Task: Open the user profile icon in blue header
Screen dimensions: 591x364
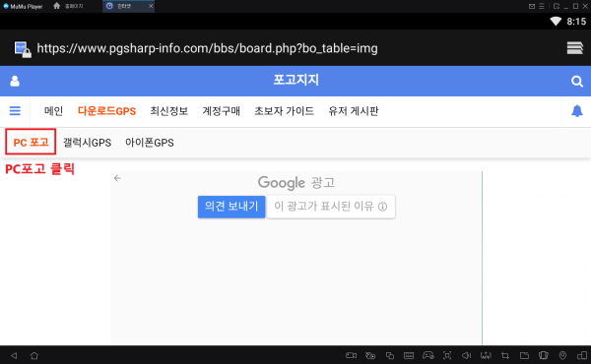Action: [15, 81]
